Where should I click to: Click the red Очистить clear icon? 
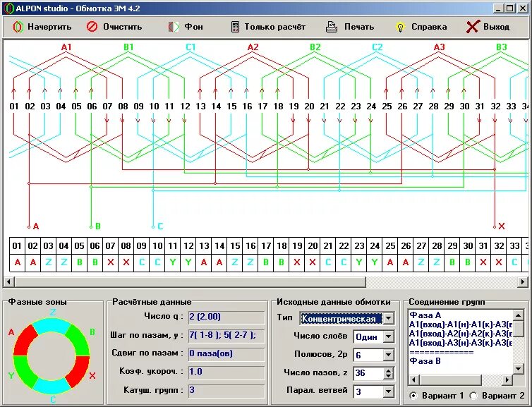point(92,27)
